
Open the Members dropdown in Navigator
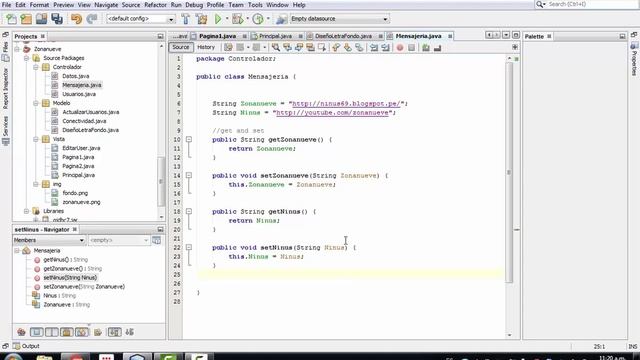(49, 240)
